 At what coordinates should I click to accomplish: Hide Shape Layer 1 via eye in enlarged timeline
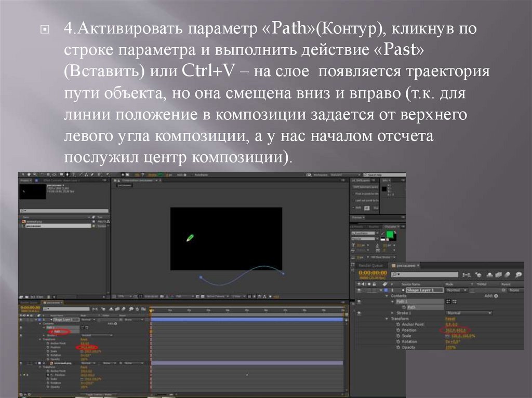359,290
